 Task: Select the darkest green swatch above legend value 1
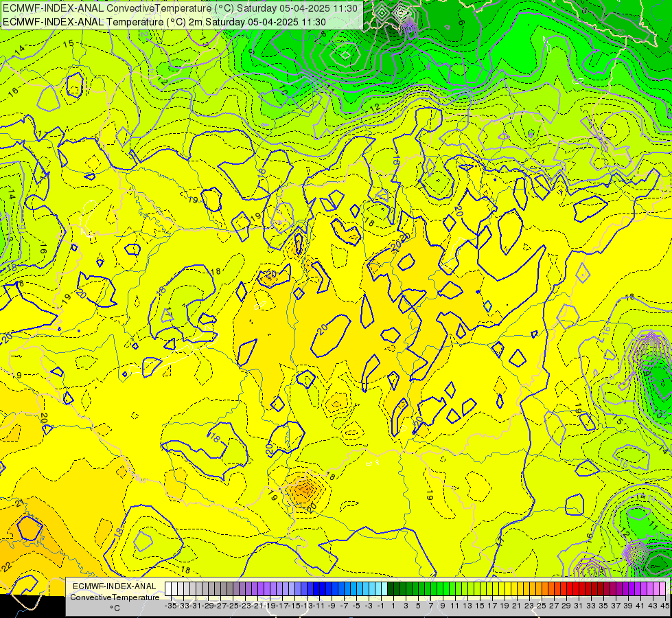point(391,589)
